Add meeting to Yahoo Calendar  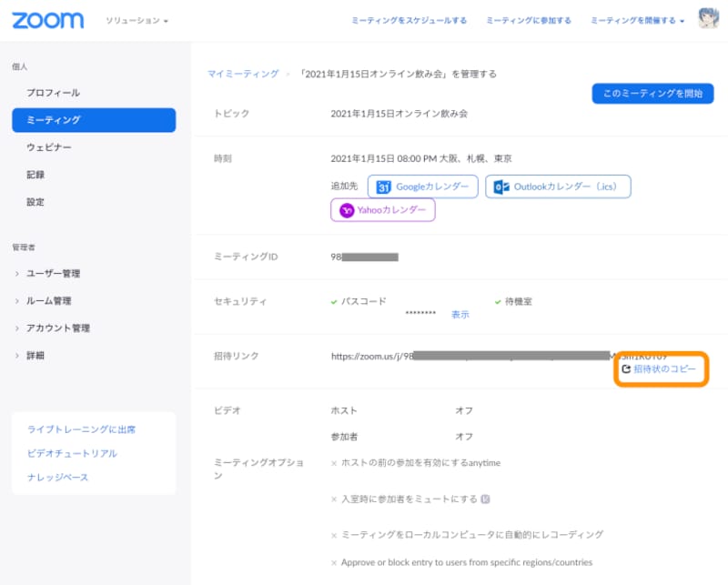click(383, 210)
